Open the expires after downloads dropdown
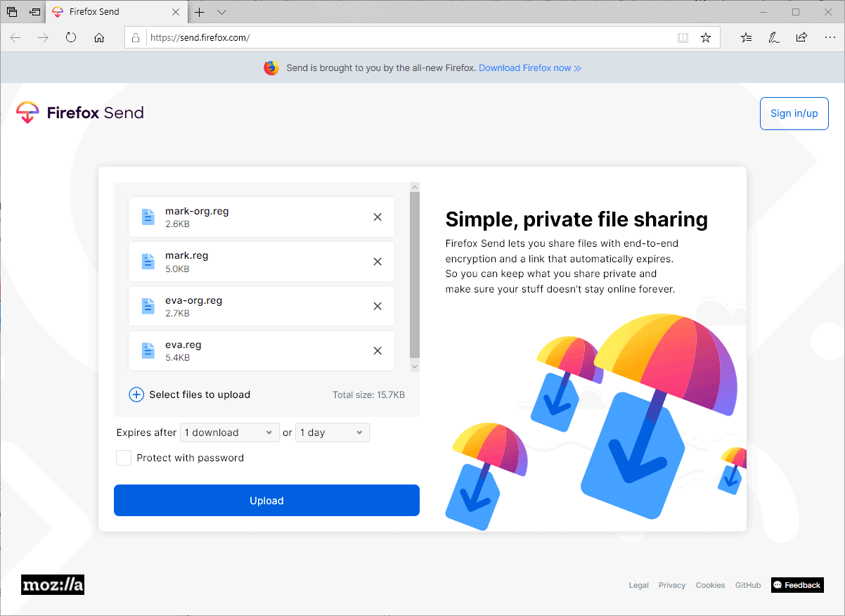 coord(229,432)
